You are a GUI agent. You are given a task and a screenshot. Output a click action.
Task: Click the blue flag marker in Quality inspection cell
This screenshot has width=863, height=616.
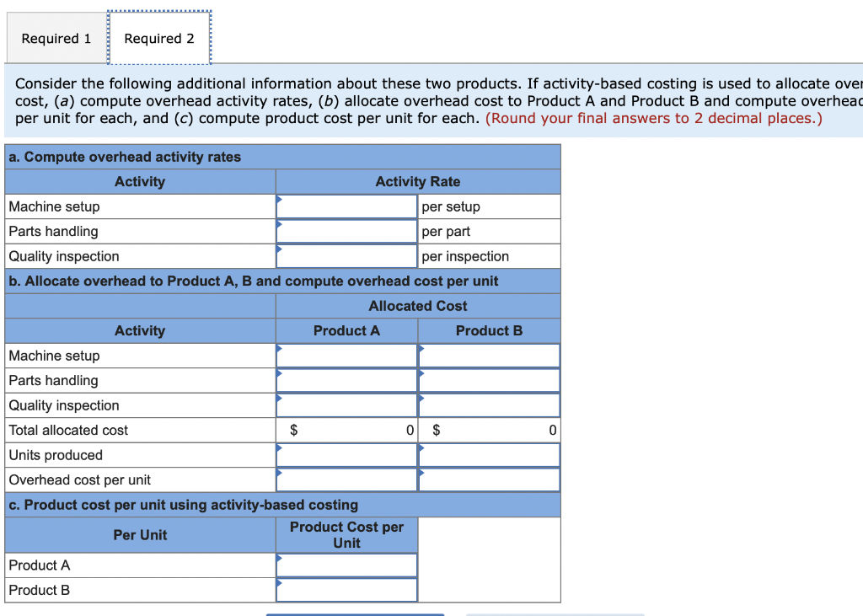(279, 249)
